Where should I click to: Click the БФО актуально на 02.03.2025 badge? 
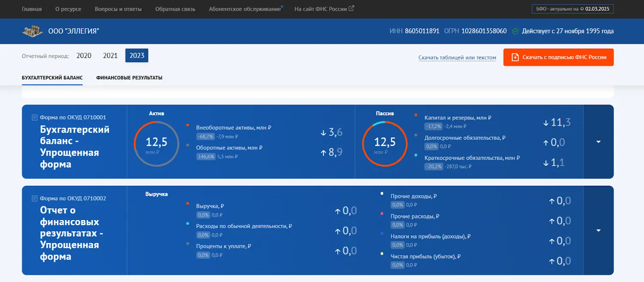pyautogui.click(x=573, y=9)
